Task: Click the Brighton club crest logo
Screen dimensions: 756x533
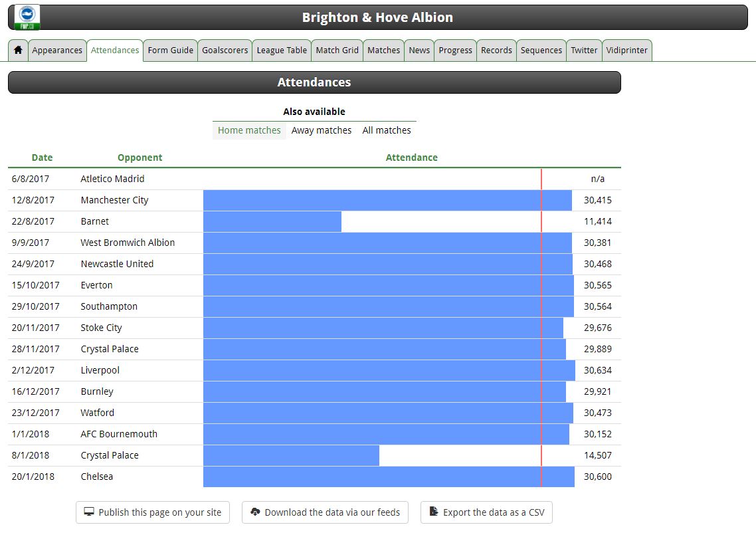Action: [x=27, y=17]
